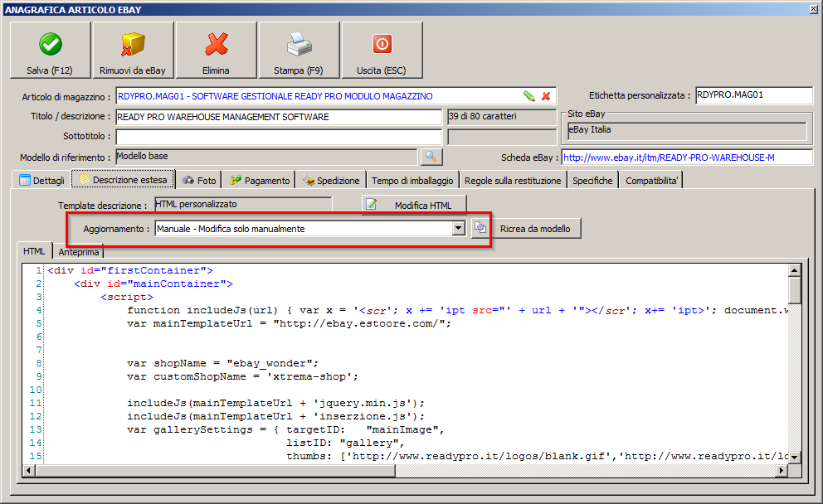The image size is (823, 504).
Task: Switch to the Specifiche tab
Action: [x=592, y=180]
